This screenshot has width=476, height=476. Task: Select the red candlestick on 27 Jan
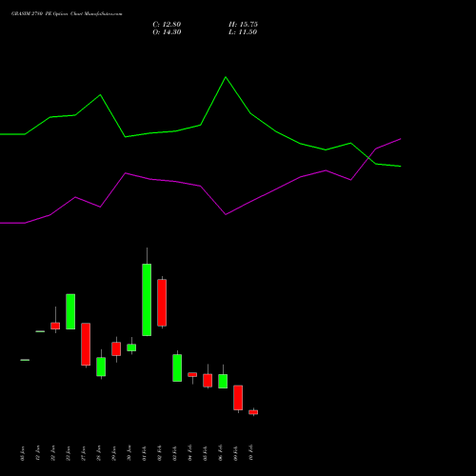86,344
